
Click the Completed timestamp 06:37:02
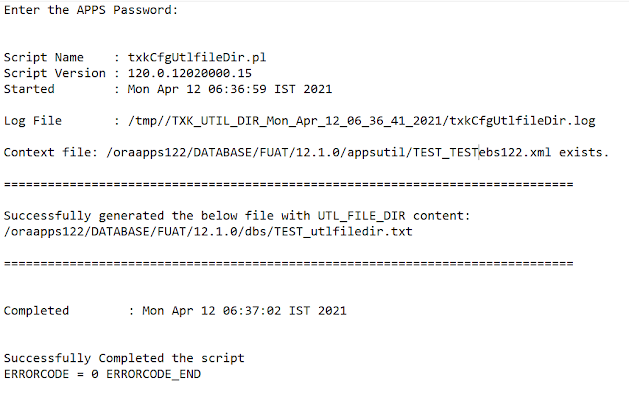tap(252, 311)
